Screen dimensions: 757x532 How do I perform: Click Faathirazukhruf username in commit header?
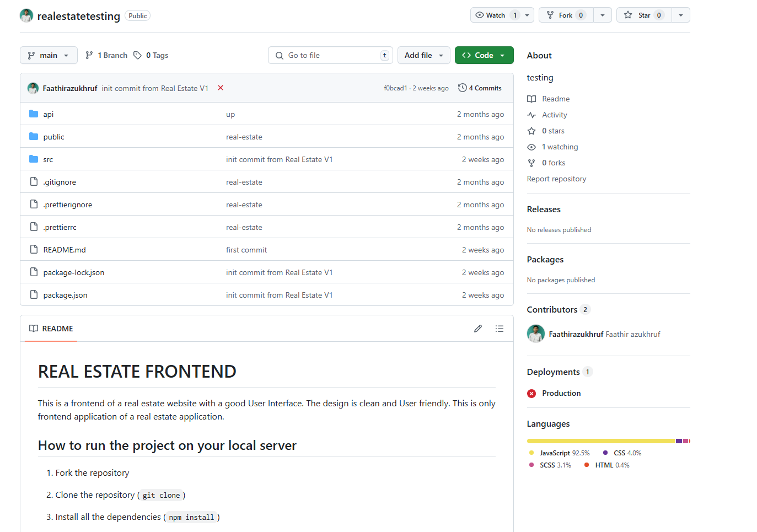(x=70, y=88)
